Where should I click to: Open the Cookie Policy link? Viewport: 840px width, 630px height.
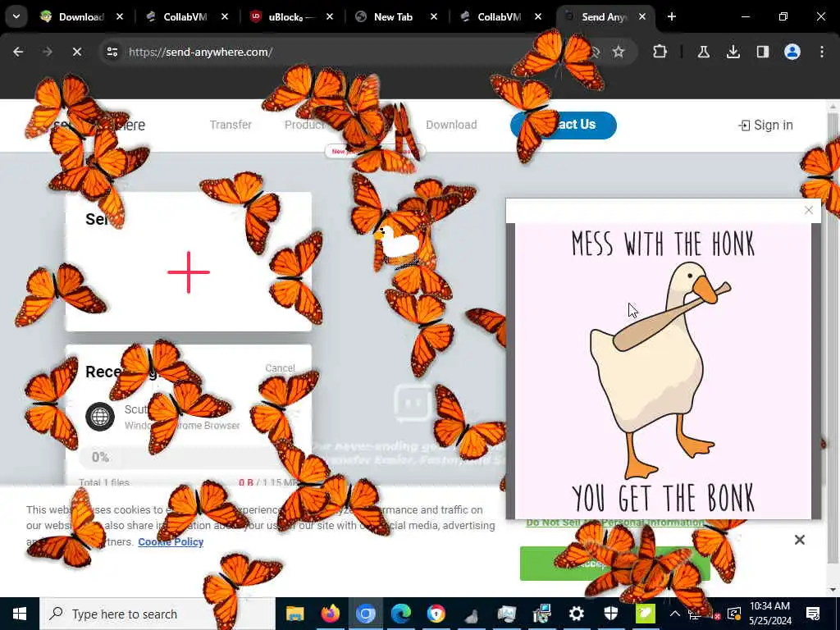(x=171, y=541)
